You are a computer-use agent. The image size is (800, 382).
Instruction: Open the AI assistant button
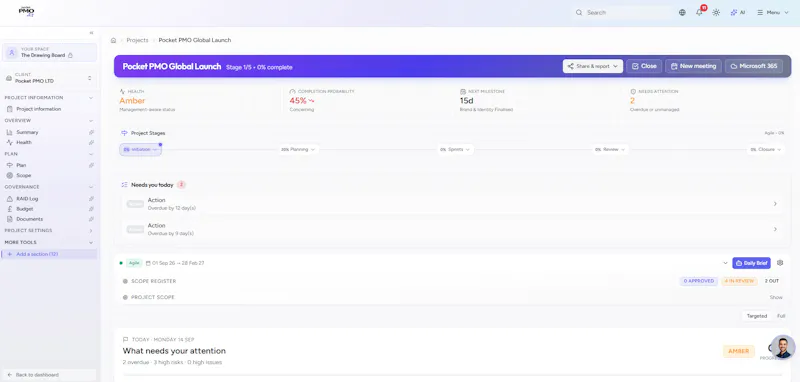(x=738, y=13)
